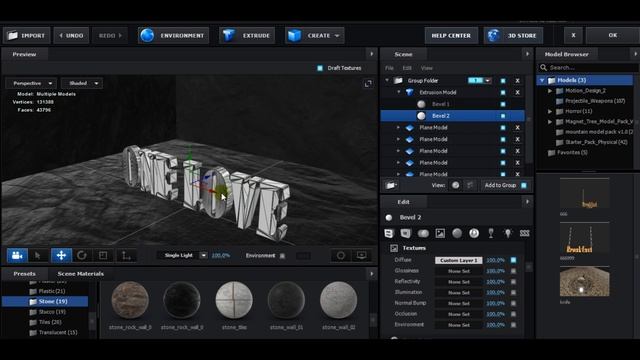Viewport: 640px width, 360px height.
Task: Click the Single Light 100.0% brightness value
Action: pos(221,256)
